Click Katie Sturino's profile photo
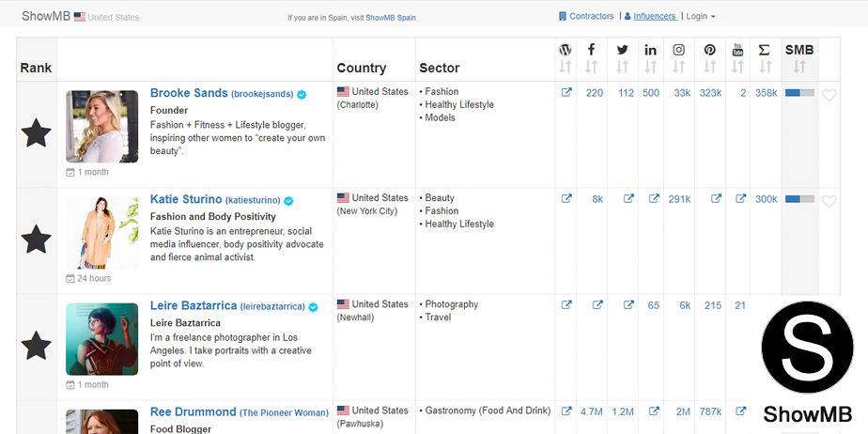 (x=101, y=233)
